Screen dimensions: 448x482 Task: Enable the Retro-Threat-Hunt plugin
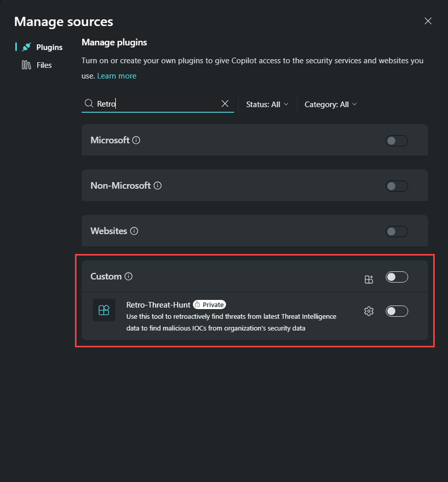point(396,311)
